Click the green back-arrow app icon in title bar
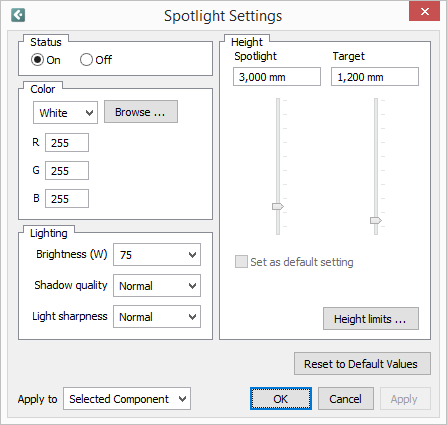Image resolution: width=447 pixels, height=425 pixels. tap(18, 15)
